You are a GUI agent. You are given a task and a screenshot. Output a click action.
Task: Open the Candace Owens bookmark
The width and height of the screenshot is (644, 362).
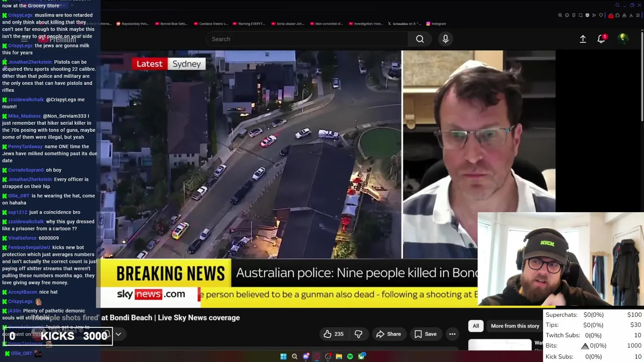210,24
